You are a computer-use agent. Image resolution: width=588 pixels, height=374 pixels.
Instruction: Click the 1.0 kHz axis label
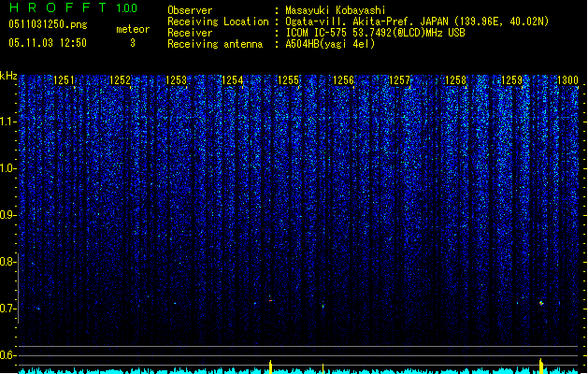point(7,168)
